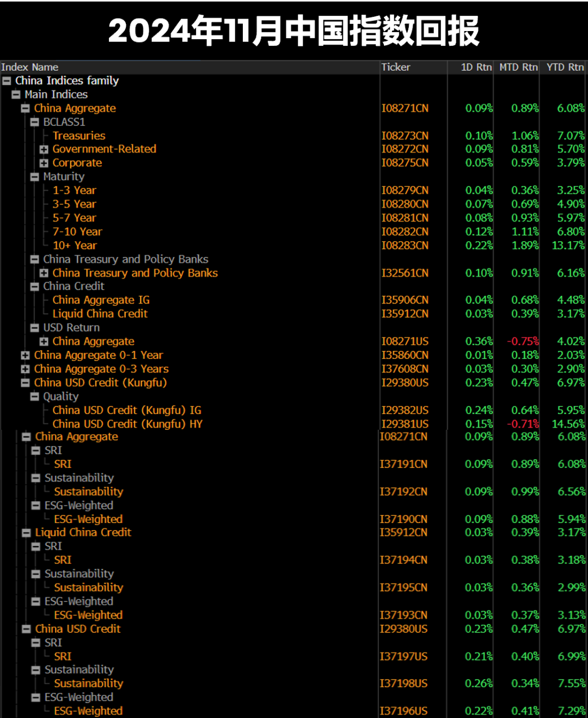Click the negative -0.71% MTD return
The width and height of the screenshot is (588, 718).
click(x=523, y=424)
